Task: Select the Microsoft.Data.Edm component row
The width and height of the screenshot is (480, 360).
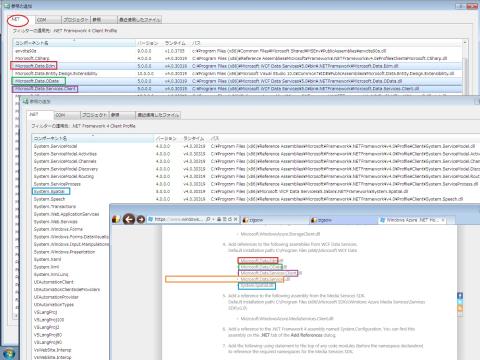Action: 238,66
